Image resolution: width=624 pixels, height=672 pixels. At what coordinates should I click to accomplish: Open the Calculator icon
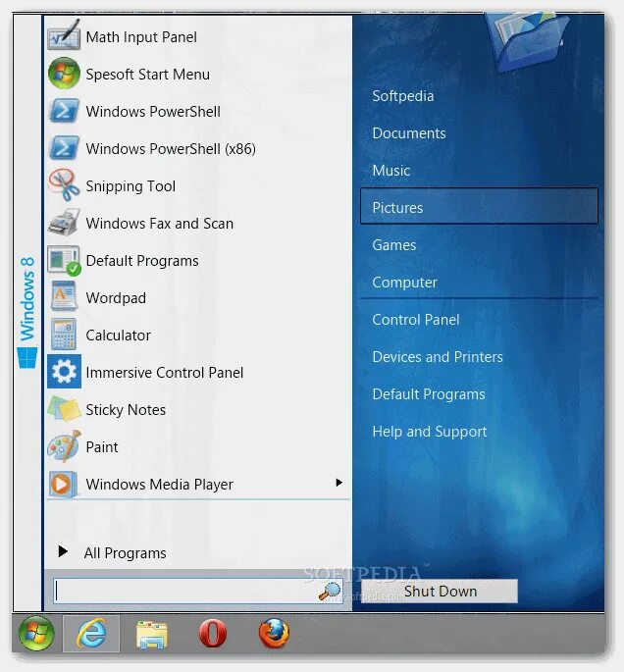64,335
